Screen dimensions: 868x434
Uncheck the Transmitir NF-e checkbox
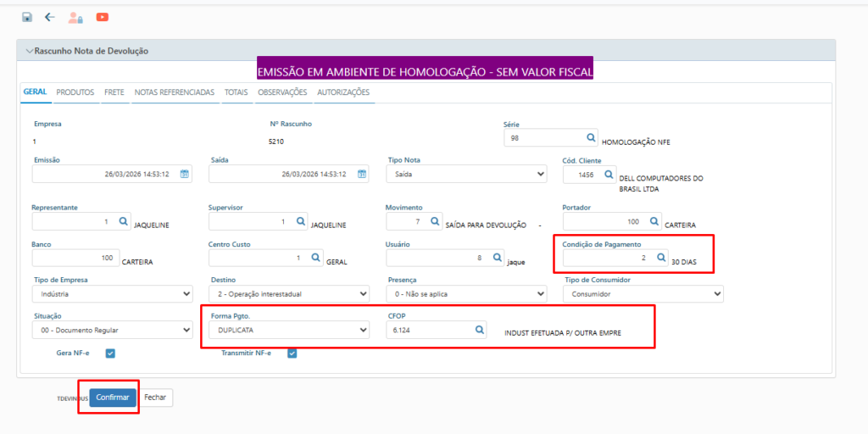point(292,353)
